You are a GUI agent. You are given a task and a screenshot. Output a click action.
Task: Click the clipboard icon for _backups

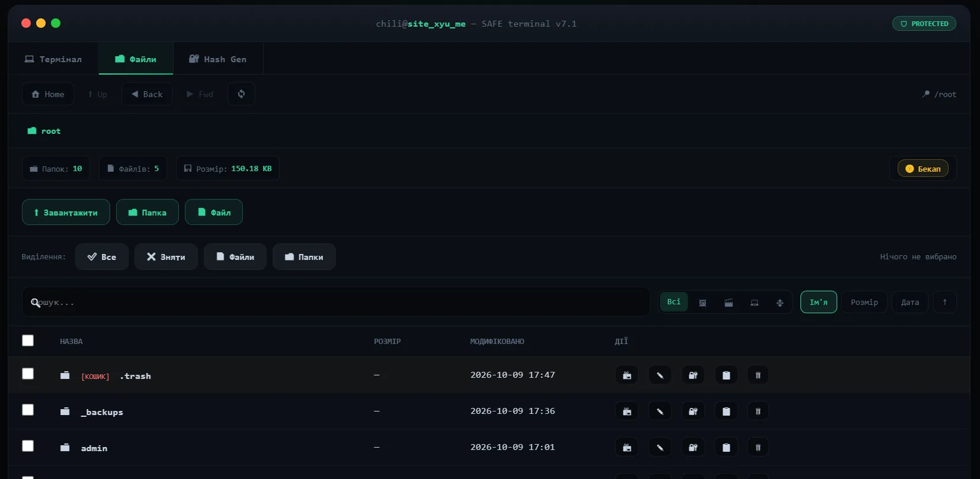click(x=726, y=412)
